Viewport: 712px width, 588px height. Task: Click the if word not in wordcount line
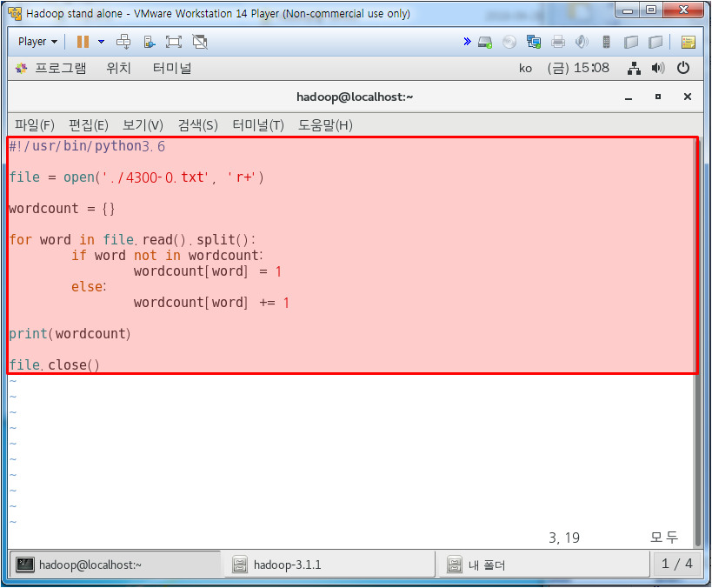[x=167, y=256]
